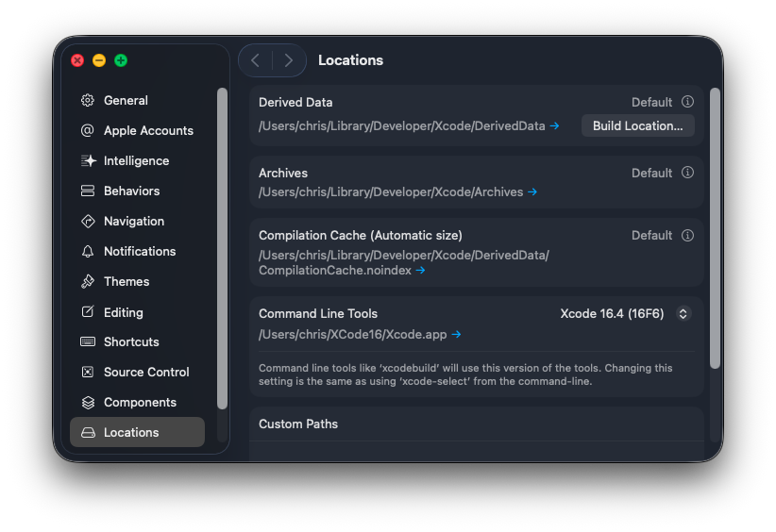
Task: Click the Intelligence sparkle icon
Action: coord(88,160)
